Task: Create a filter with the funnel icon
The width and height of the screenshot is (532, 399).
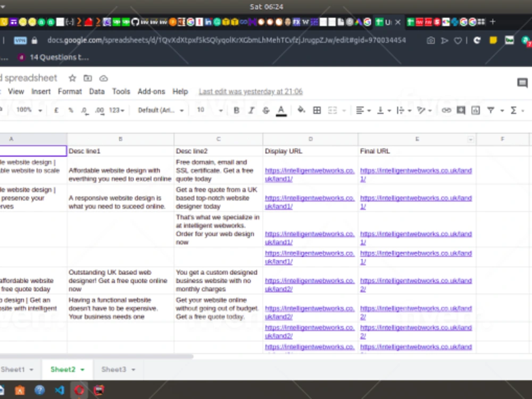Action: pyautogui.click(x=491, y=110)
